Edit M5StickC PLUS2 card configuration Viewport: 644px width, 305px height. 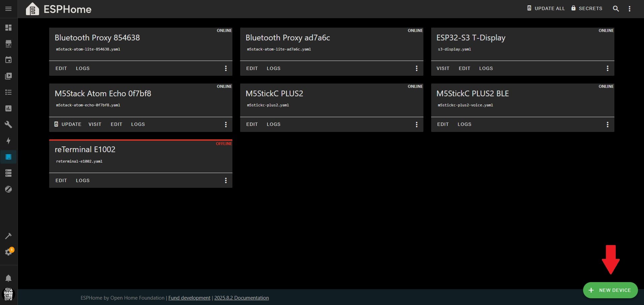[x=252, y=124]
